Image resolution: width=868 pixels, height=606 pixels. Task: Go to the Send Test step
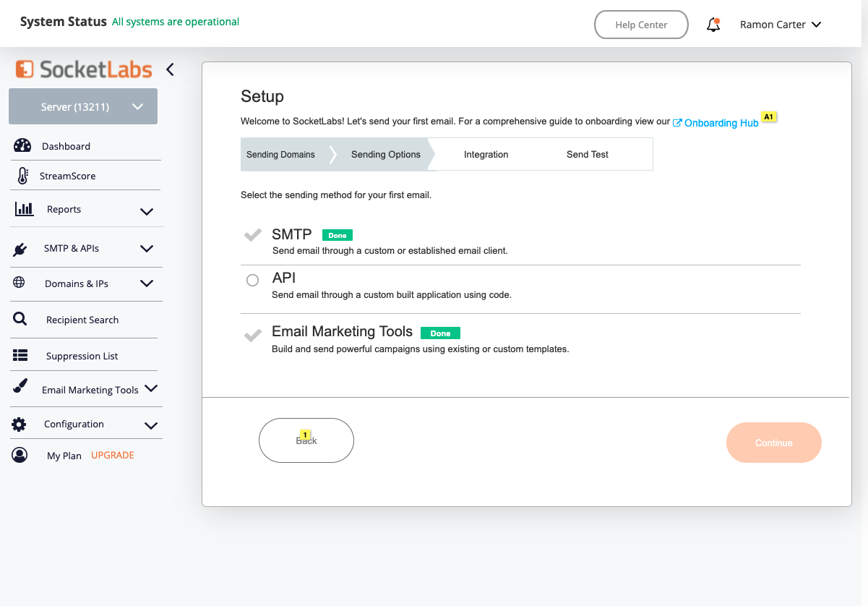(588, 154)
